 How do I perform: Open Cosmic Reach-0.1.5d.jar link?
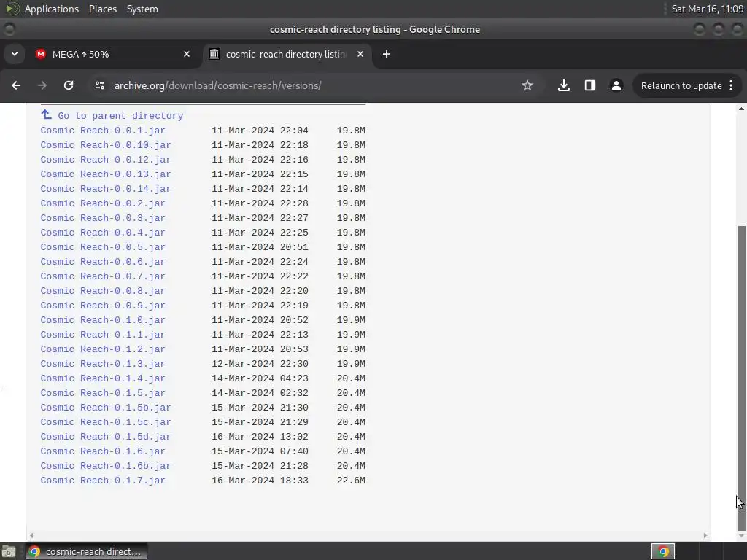pyautogui.click(x=106, y=437)
